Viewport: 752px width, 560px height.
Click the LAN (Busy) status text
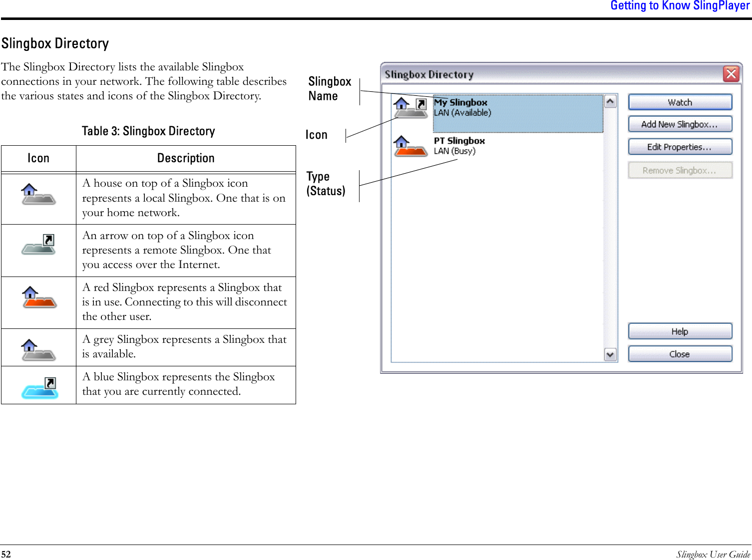(x=454, y=151)
